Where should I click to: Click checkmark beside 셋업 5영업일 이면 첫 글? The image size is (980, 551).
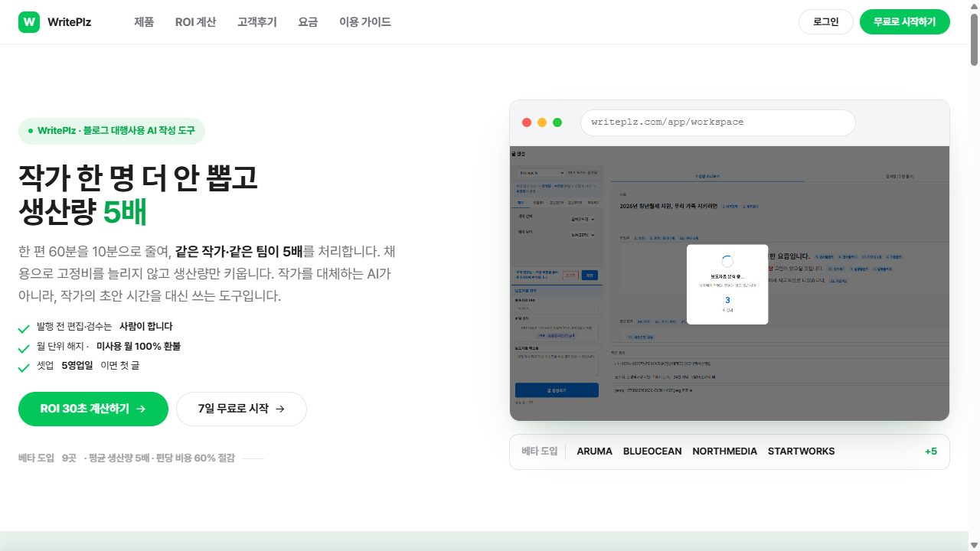[24, 368]
